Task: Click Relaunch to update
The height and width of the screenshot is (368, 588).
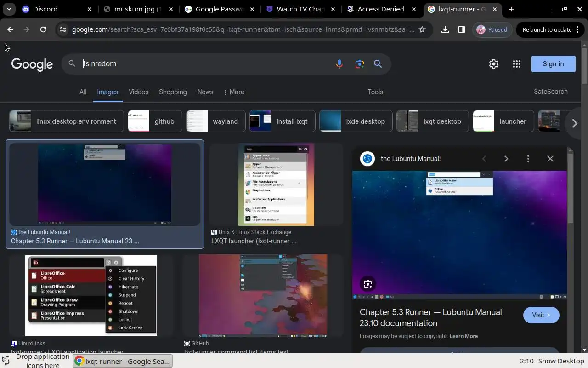Action: [x=547, y=29]
